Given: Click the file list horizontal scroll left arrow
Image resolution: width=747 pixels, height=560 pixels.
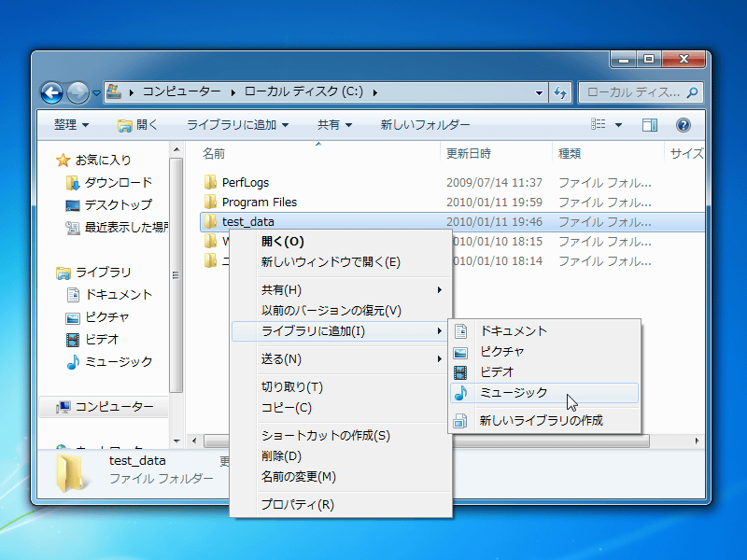Looking at the screenshot, I should point(194,441).
